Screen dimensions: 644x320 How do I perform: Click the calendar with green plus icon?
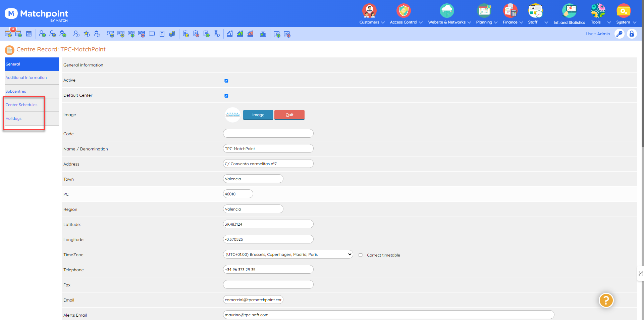pyautogui.click(x=18, y=34)
